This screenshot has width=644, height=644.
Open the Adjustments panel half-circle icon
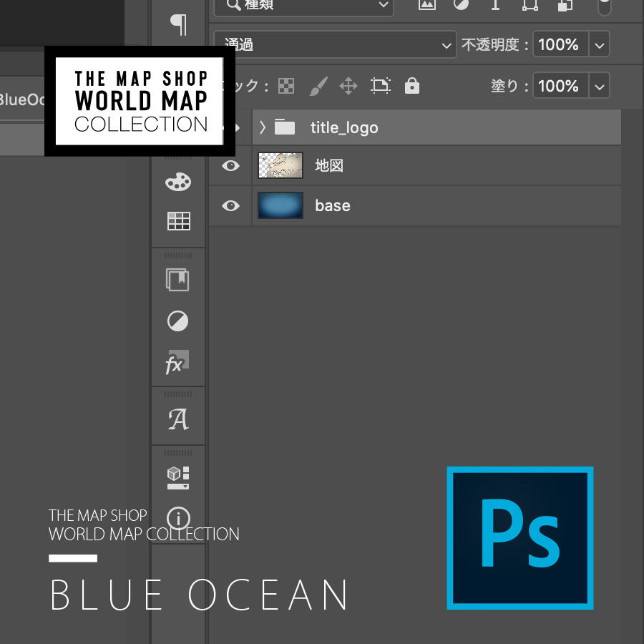(x=178, y=321)
